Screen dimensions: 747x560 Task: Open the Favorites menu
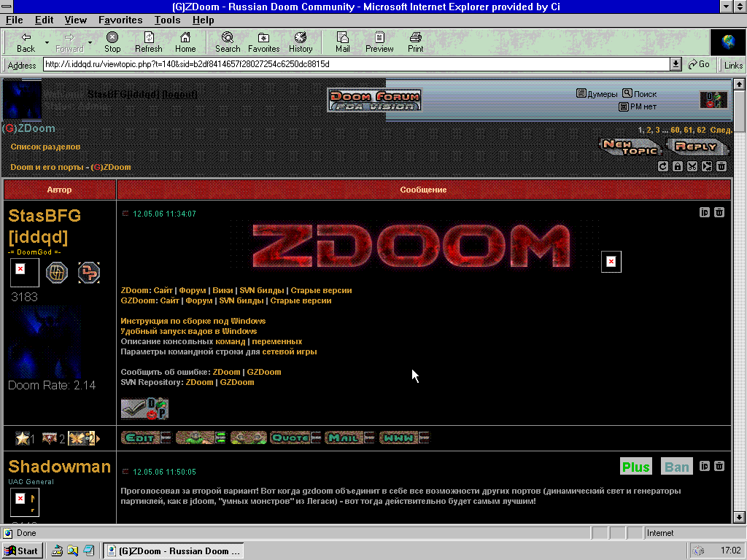(x=120, y=20)
